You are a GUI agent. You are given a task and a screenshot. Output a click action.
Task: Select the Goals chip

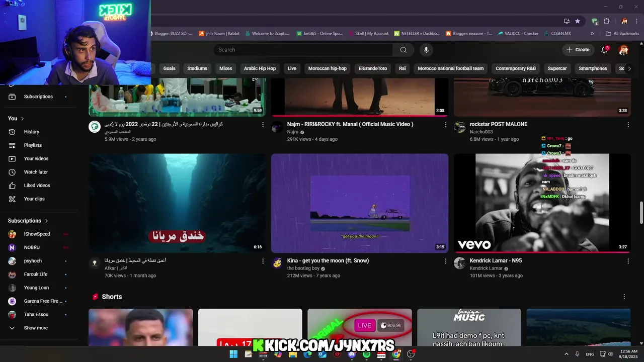170,68
